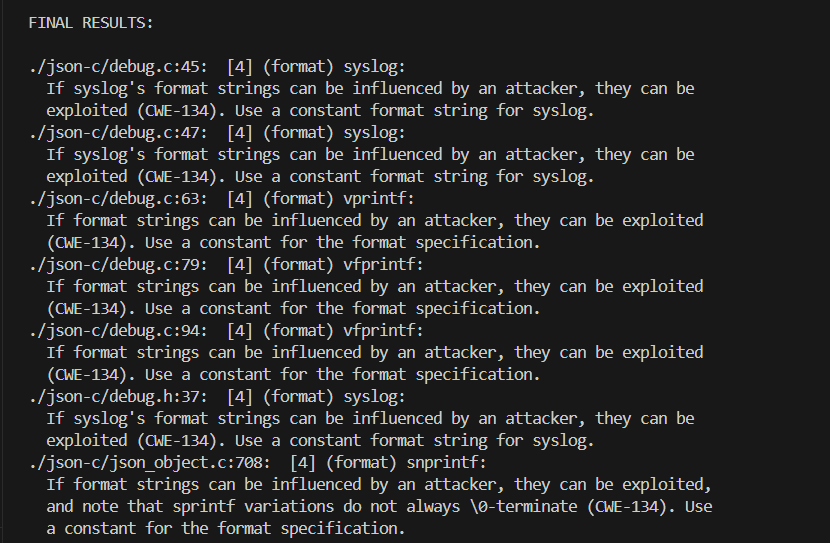Click the FINAL RESULTS heading text
The width and height of the screenshot is (830, 543).
(x=91, y=21)
